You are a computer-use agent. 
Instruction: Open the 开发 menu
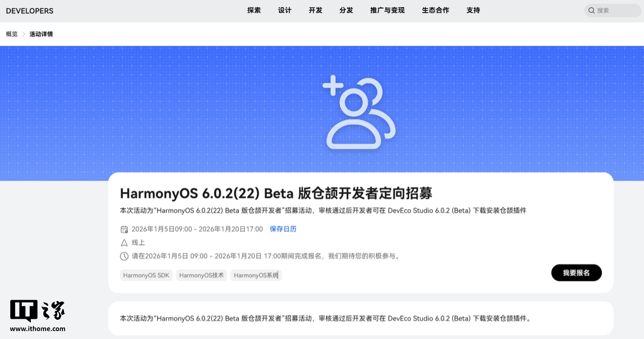pyautogui.click(x=315, y=10)
